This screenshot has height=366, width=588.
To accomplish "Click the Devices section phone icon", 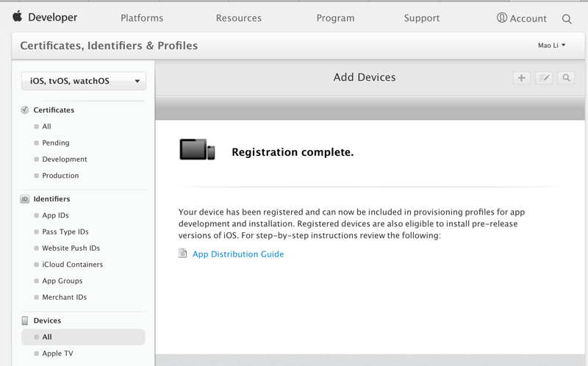I will [x=25, y=321].
